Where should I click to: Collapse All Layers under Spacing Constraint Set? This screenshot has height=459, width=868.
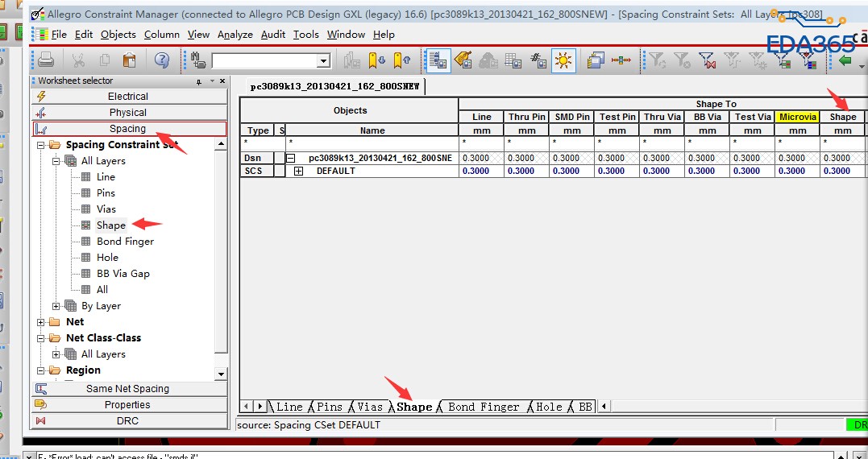(x=56, y=161)
